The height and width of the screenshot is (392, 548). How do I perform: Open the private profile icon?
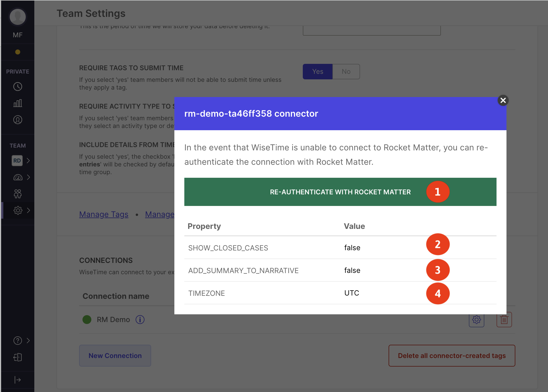click(x=18, y=120)
